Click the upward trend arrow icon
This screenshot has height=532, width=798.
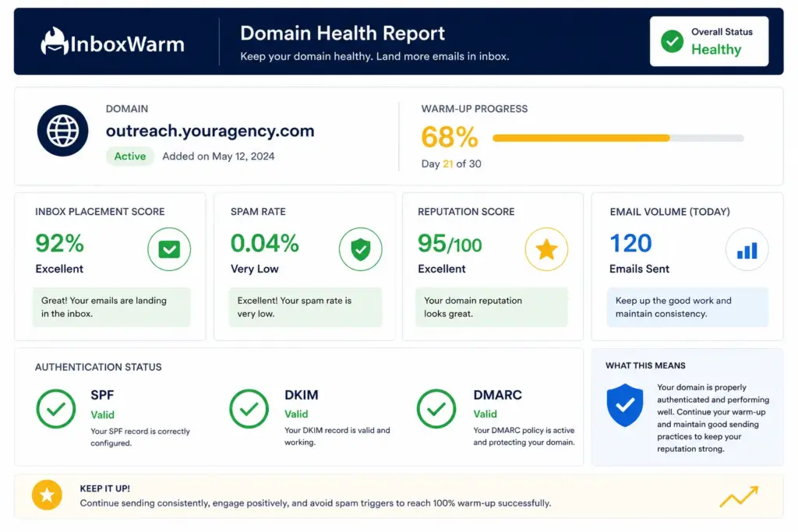point(739,496)
